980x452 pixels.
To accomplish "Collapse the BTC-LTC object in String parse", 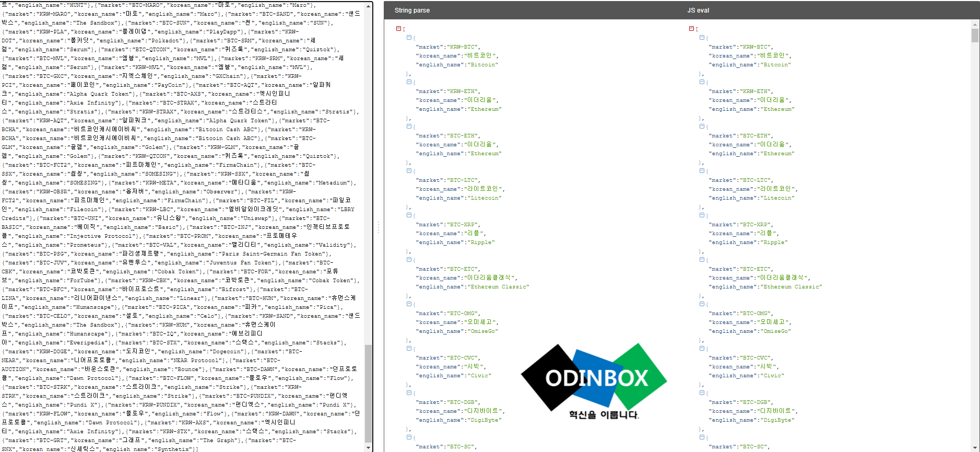I will (409, 171).
